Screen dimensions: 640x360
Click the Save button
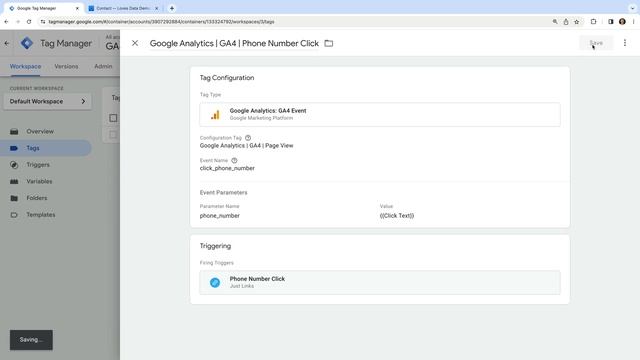pyautogui.click(x=596, y=43)
